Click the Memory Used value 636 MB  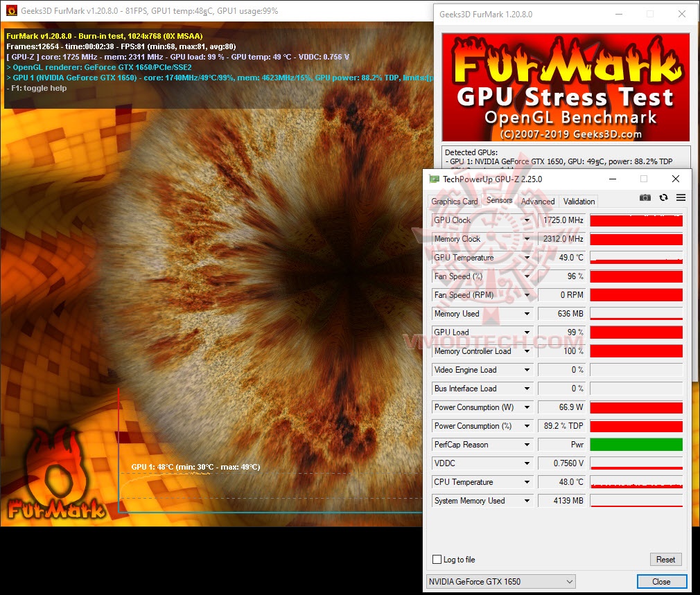[x=563, y=314]
